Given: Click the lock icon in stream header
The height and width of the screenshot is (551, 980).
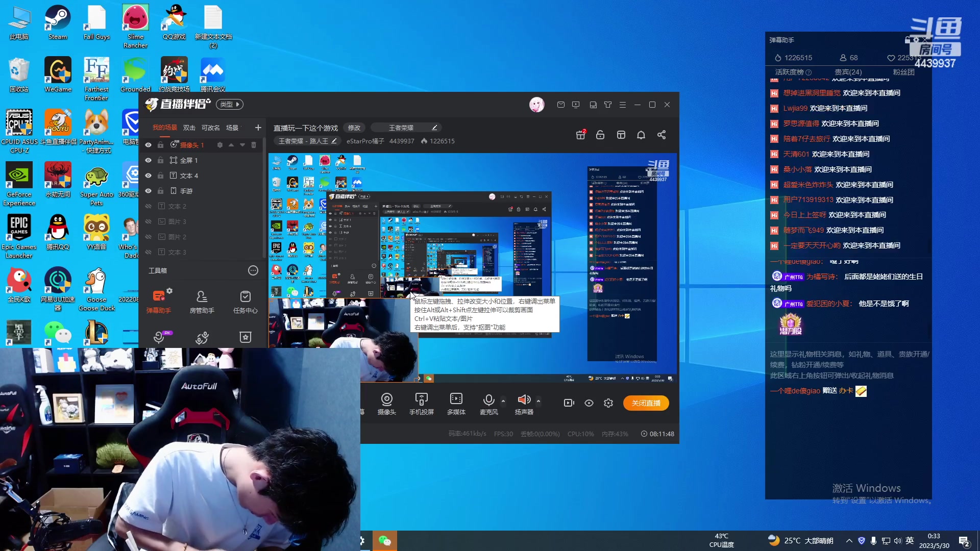Looking at the screenshot, I should [x=600, y=135].
